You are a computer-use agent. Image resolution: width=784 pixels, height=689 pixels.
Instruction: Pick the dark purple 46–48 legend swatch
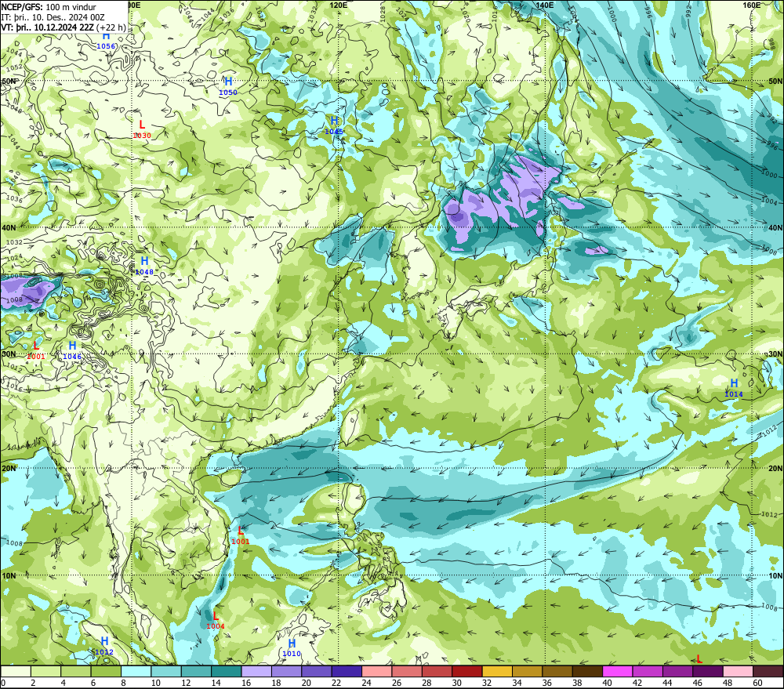[x=707, y=671]
